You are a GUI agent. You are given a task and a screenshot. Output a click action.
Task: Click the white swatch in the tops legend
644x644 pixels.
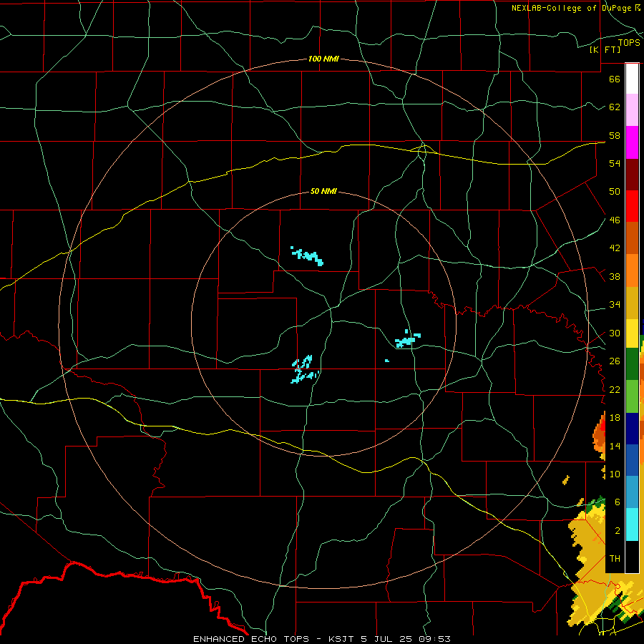[632, 79]
